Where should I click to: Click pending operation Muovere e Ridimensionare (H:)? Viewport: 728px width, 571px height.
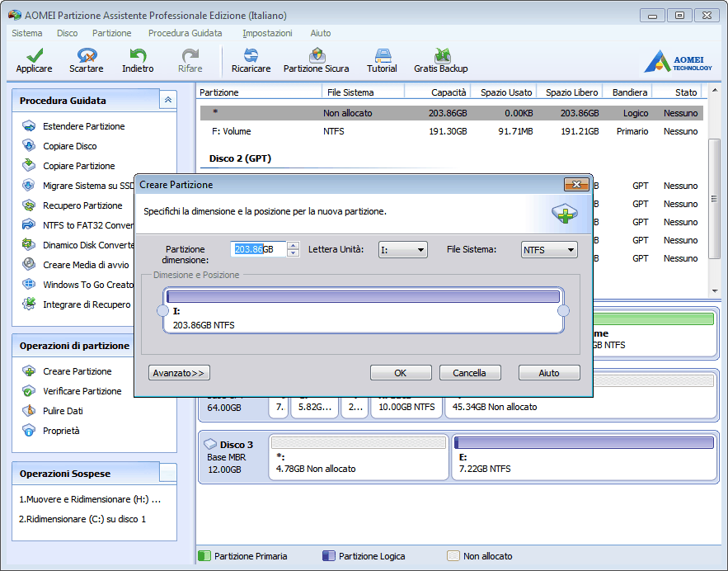pos(90,499)
